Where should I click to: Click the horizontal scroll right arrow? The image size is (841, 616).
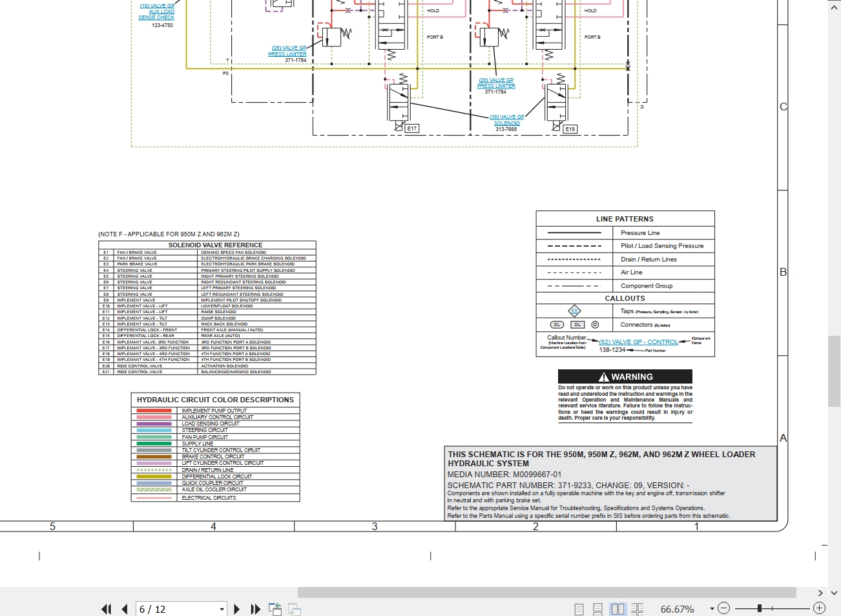(820, 593)
